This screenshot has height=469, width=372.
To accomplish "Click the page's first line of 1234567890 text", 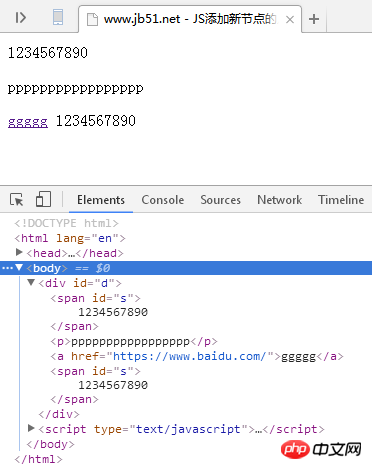I will coord(48,53).
